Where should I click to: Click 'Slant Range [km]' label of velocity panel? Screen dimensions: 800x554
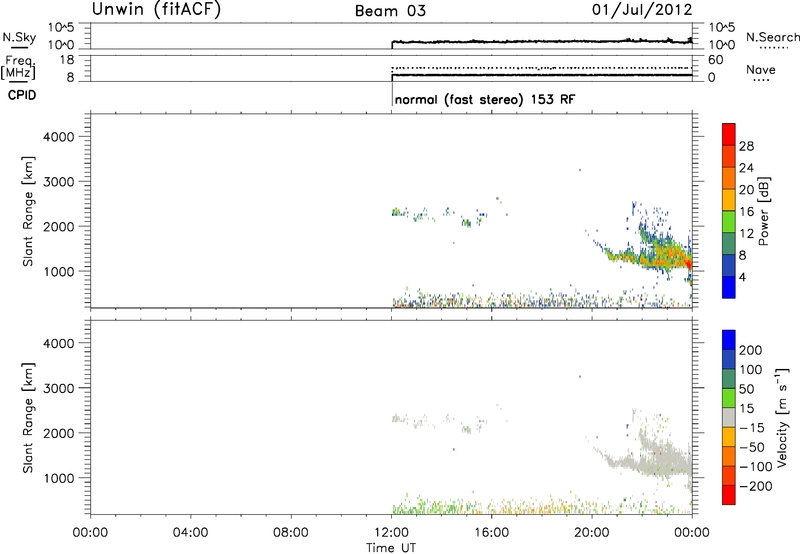28,418
